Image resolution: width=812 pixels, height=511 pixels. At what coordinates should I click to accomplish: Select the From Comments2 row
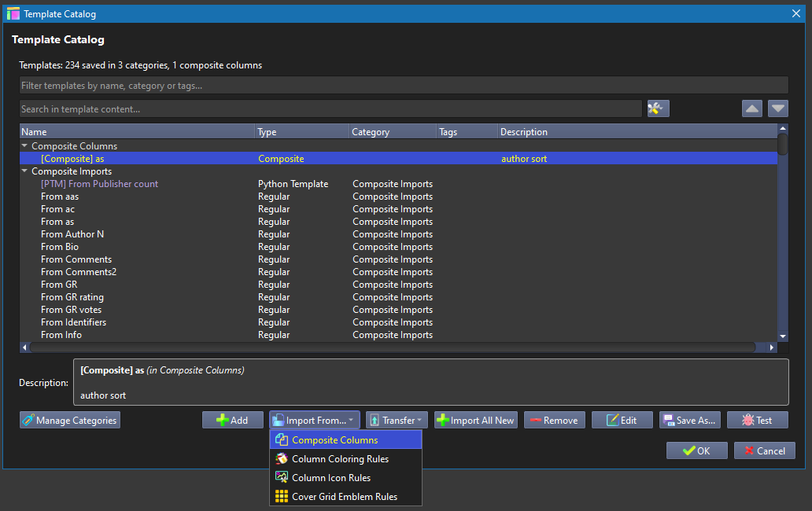[398, 271]
